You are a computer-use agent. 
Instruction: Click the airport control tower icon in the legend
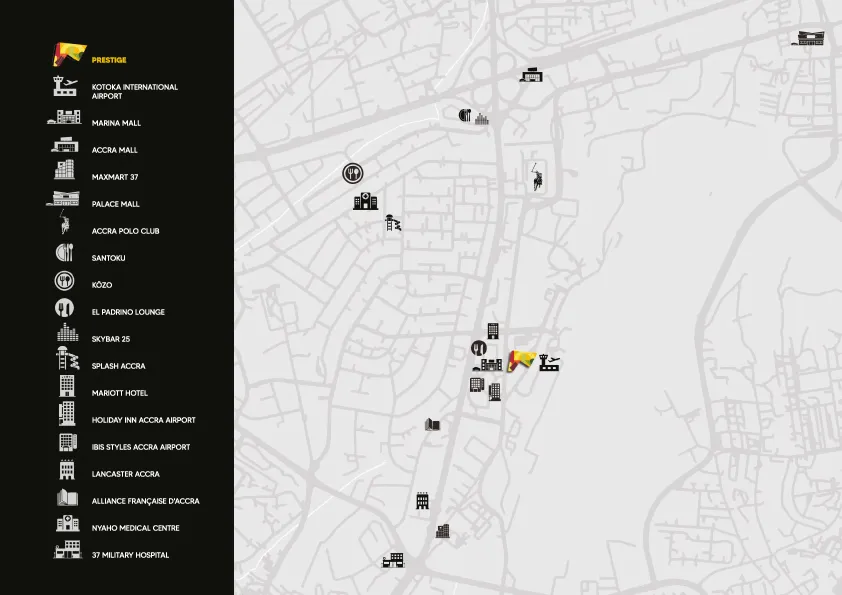coord(65,86)
